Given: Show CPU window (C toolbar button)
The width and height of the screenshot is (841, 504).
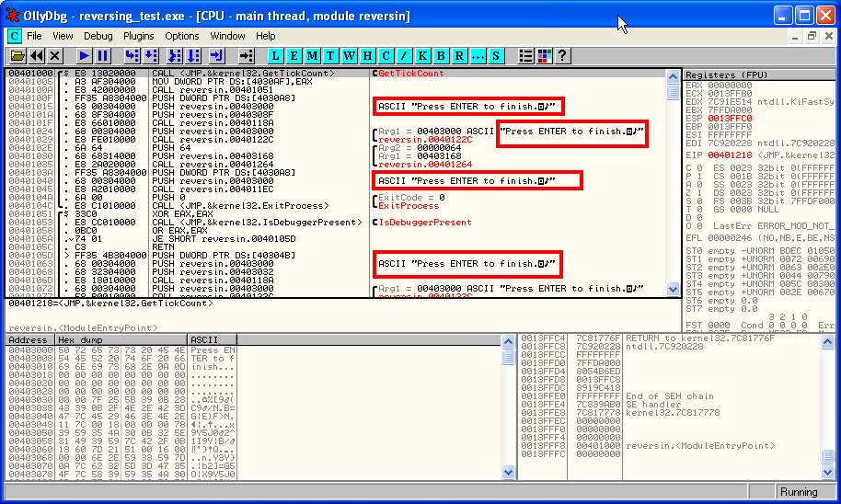Looking at the screenshot, I should tap(386, 56).
